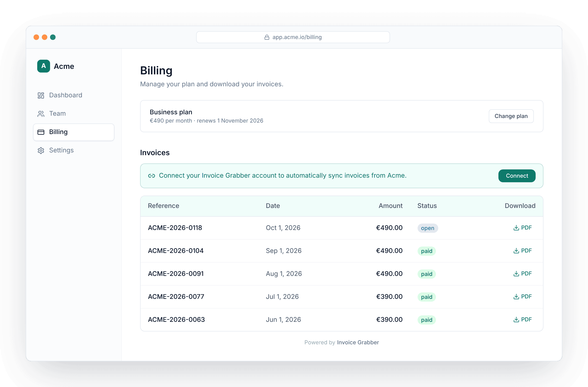The image size is (588, 387).
Task: Click the Billing card icon in sidebar
Action: (41, 132)
